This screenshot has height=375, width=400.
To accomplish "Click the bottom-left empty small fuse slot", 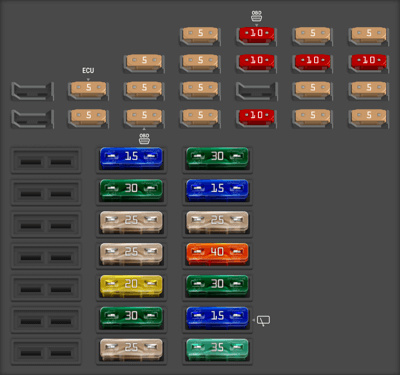I will pos(32,119).
